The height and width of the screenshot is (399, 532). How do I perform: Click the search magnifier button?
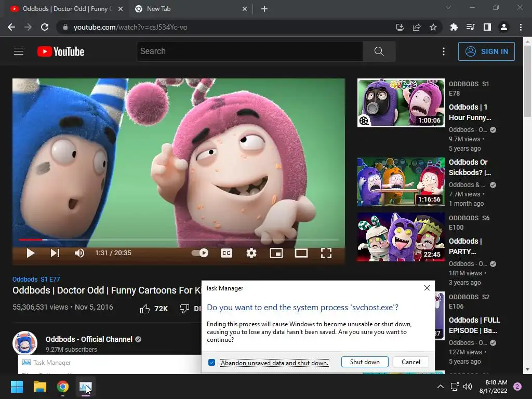click(x=379, y=51)
